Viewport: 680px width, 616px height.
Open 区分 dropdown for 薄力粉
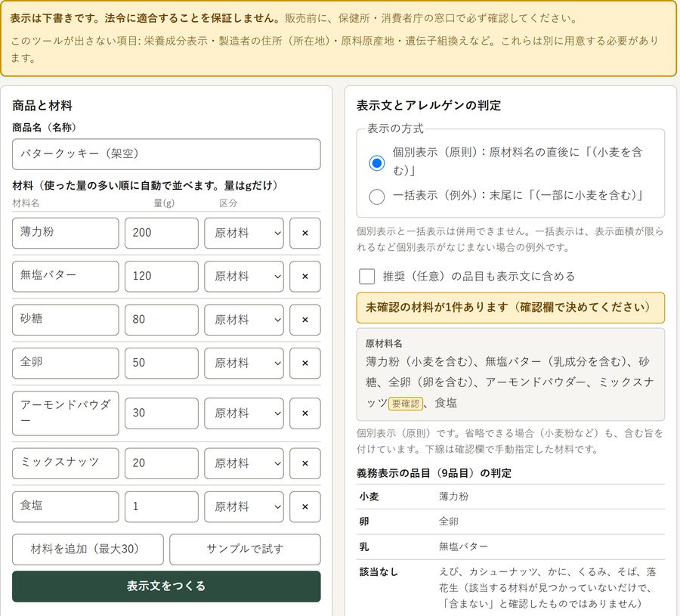(244, 233)
